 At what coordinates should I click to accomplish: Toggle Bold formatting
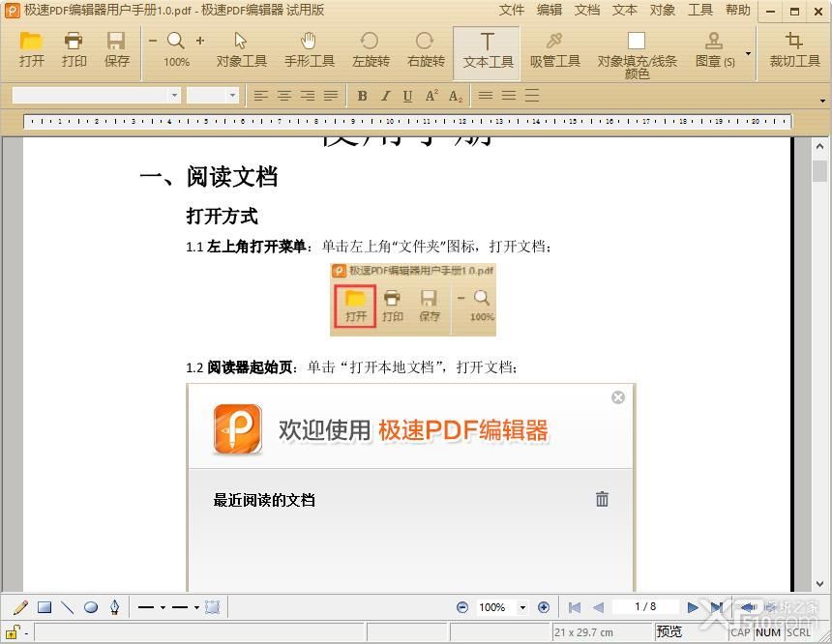[363, 96]
